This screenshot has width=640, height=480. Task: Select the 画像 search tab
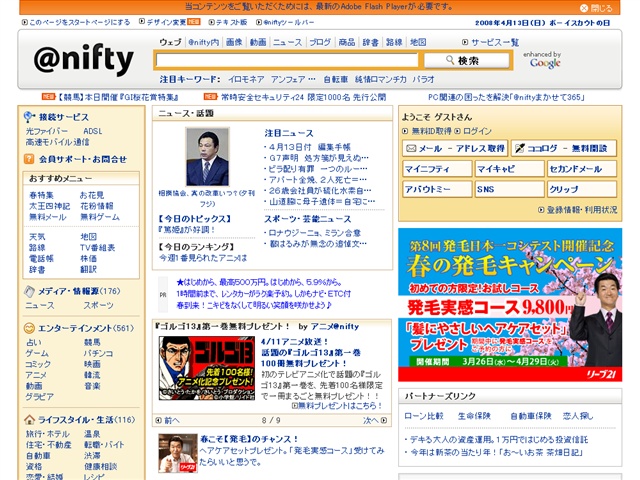point(234,42)
